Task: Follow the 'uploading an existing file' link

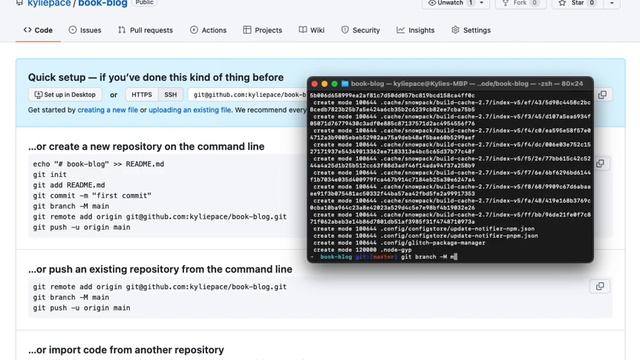Action: click(x=190, y=110)
